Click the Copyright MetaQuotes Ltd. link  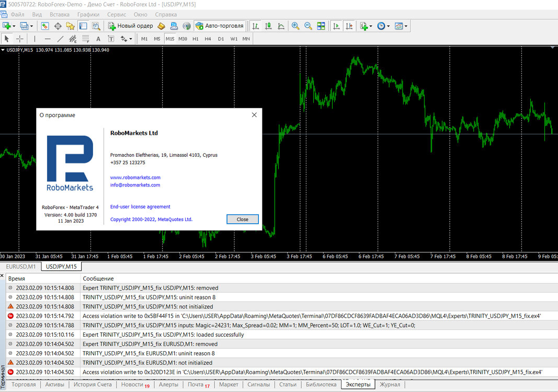click(151, 220)
